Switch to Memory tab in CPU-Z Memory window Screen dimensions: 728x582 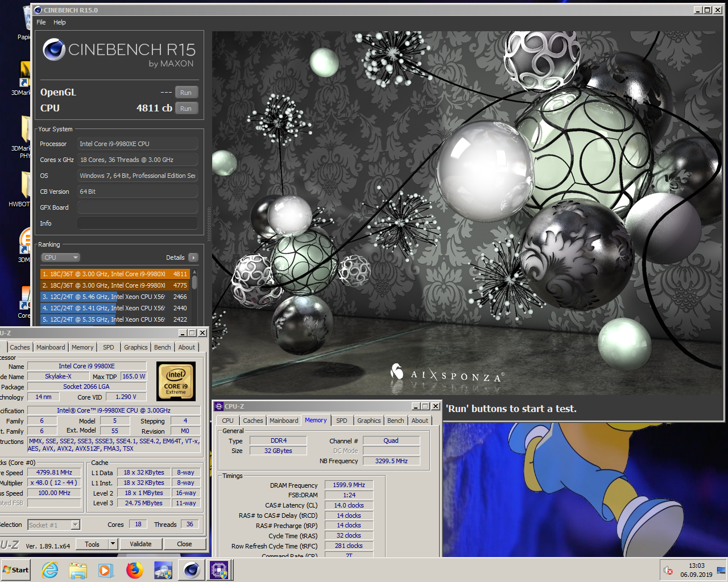point(316,420)
